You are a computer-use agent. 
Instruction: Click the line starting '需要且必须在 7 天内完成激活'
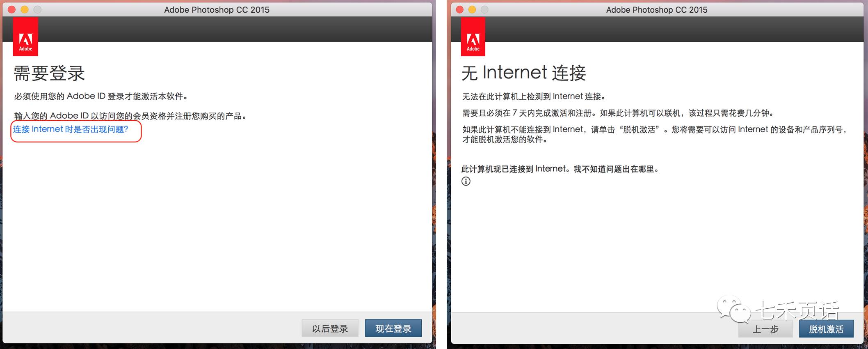pyautogui.click(x=619, y=113)
